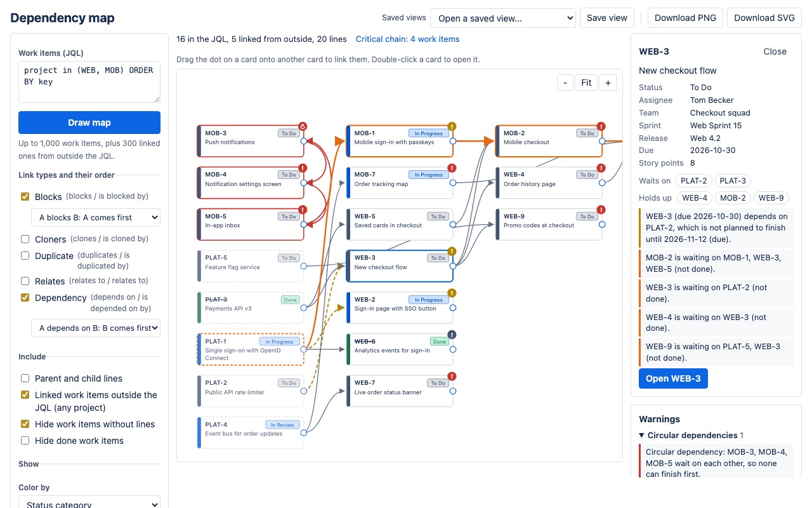This screenshot has width=812, height=508.
Task: Zoom in the map with plus button
Action: pyautogui.click(x=608, y=83)
